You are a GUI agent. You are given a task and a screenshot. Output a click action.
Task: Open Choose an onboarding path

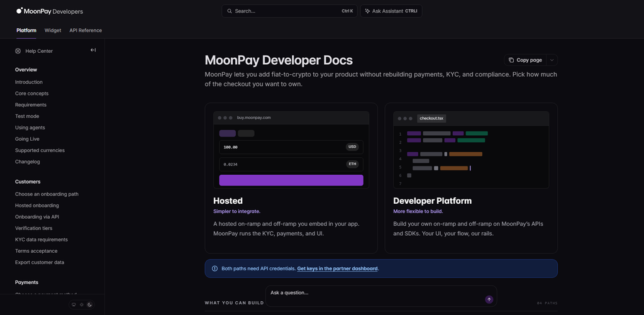(x=47, y=194)
